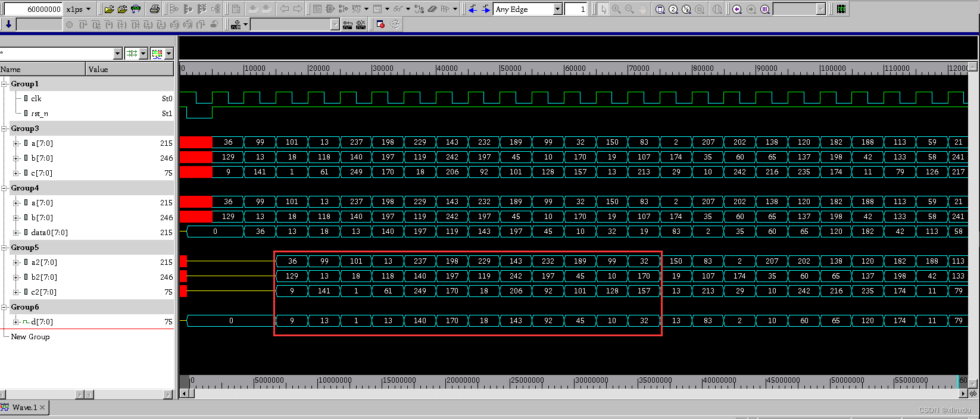
Task: Click the first open-folder icon in toolbar
Action: click(x=109, y=9)
